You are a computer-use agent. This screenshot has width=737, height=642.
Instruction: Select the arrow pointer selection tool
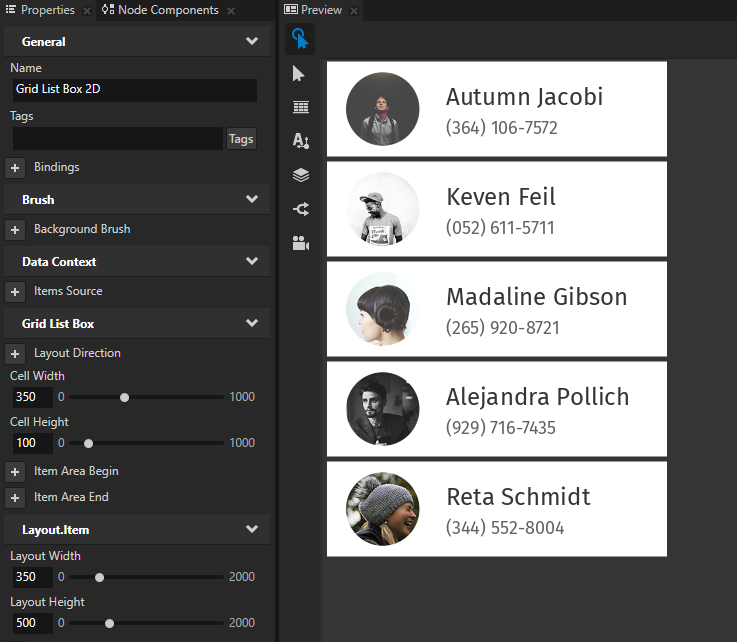tap(300, 73)
